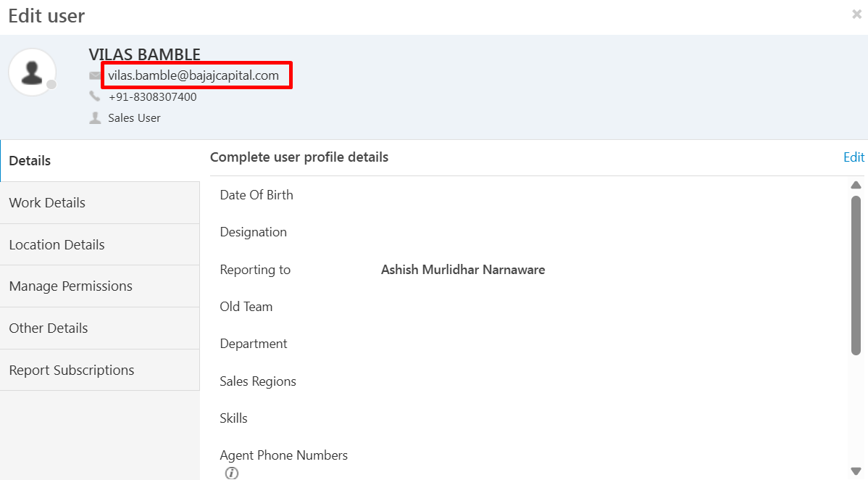This screenshot has width=868, height=480.
Task: Click the user avatar profile picture
Action: pos(32,72)
